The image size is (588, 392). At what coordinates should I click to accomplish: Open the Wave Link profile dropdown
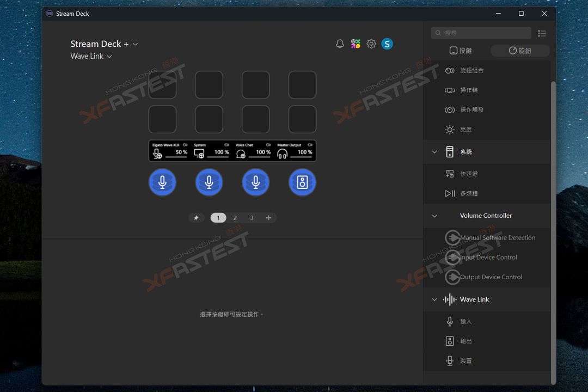pyautogui.click(x=91, y=56)
